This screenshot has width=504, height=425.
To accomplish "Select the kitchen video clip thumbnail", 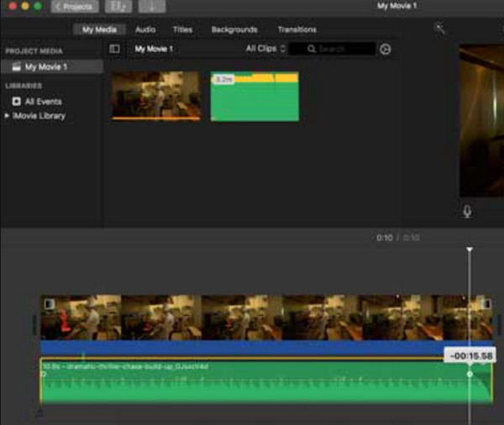I will [x=156, y=96].
